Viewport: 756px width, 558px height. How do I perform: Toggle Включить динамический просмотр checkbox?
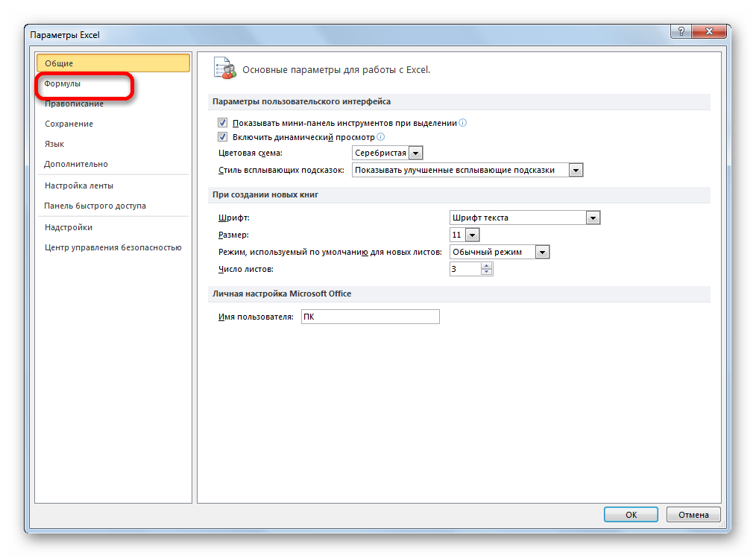pos(222,137)
